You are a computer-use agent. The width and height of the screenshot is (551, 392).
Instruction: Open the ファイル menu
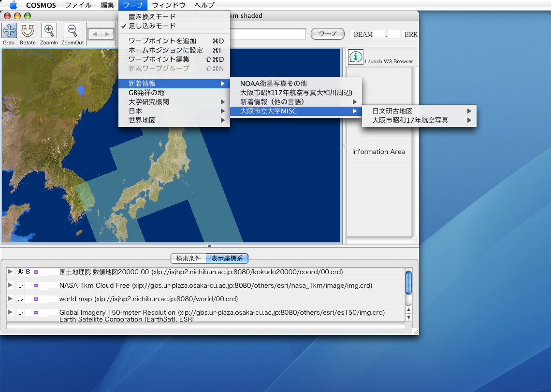pyautogui.click(x=78, y=5)
